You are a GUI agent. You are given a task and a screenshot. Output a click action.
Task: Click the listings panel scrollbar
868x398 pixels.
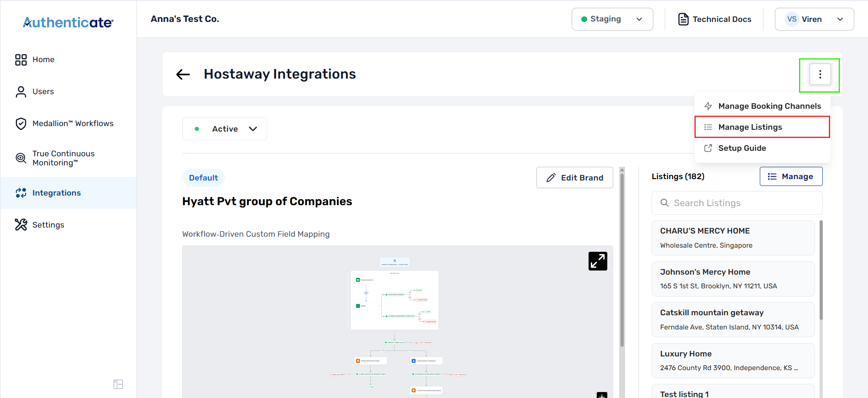(x=821, y=270)
